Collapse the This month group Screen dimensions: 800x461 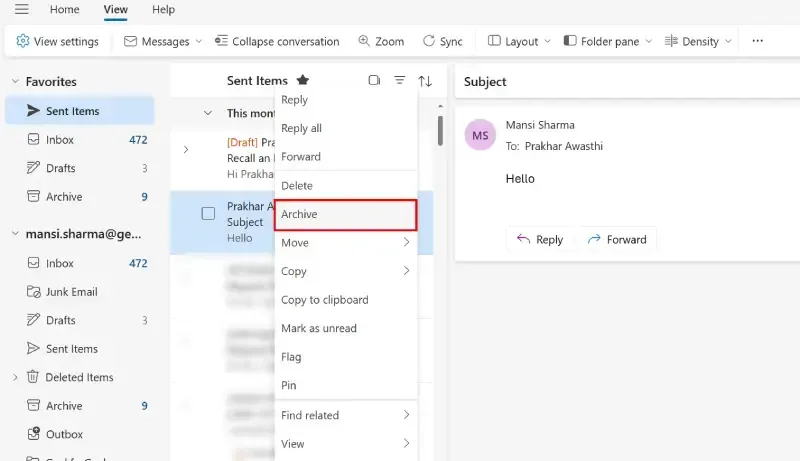(208, 113)
